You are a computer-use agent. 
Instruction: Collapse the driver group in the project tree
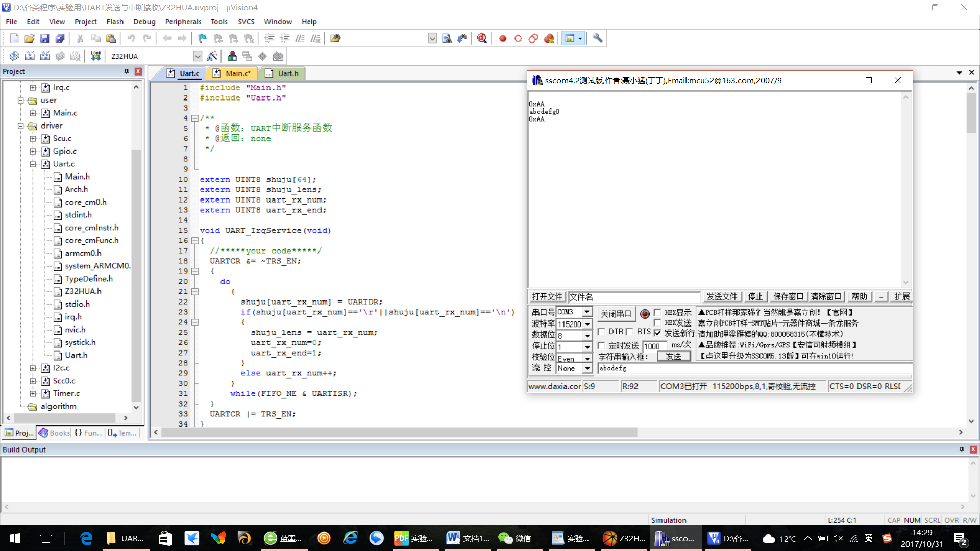20,126
